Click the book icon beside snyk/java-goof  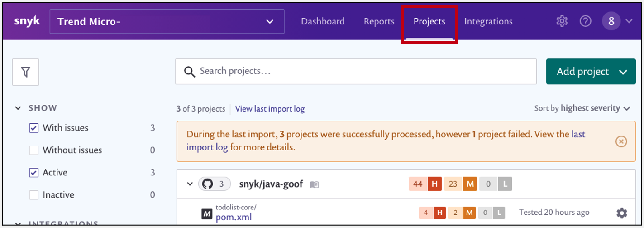click(315, 184)
